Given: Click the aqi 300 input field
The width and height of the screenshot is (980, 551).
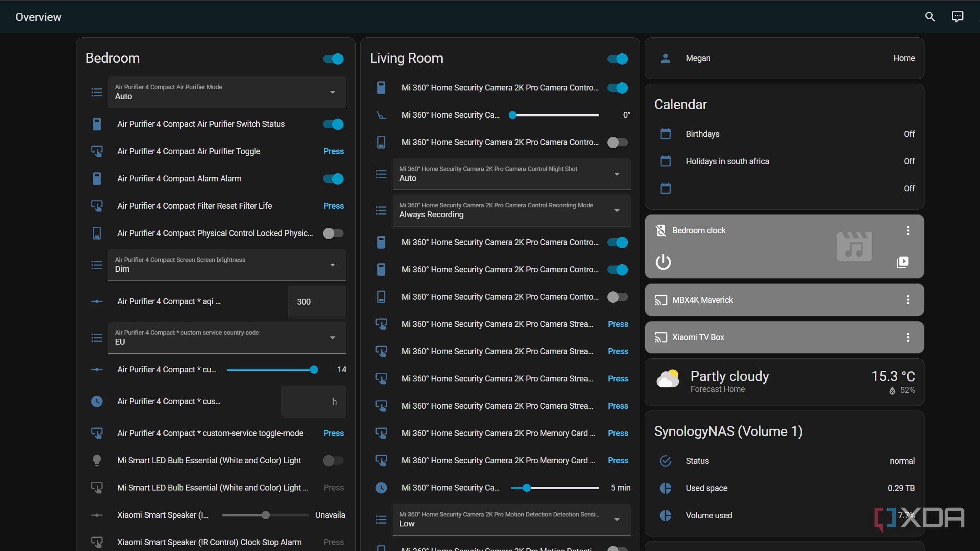Looking at the screenshot, I should point(317,301).
